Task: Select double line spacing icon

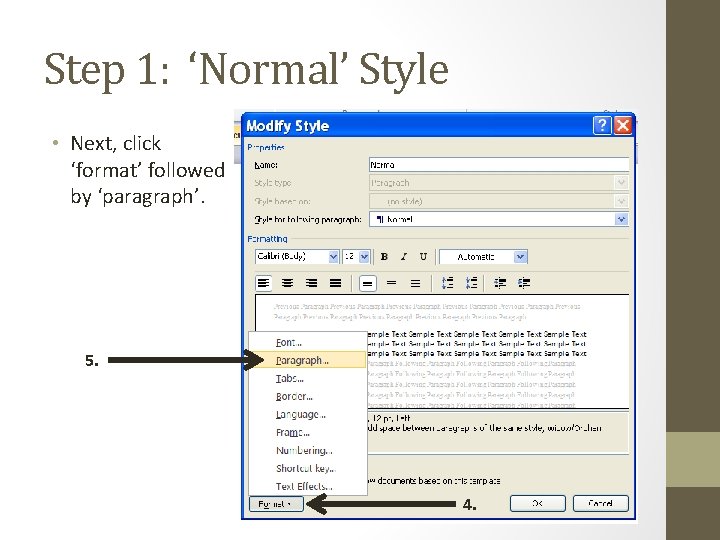Action: coord(416,283)
